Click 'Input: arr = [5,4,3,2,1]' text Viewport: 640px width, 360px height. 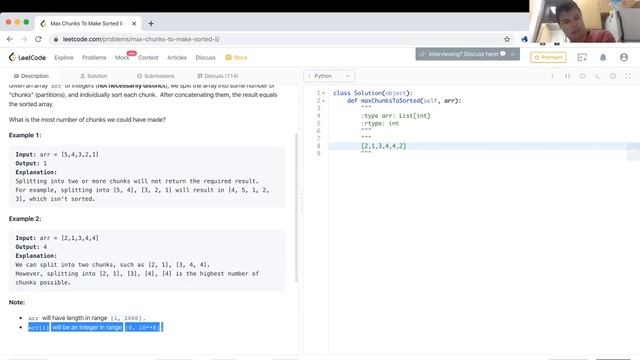pos(57,154)
